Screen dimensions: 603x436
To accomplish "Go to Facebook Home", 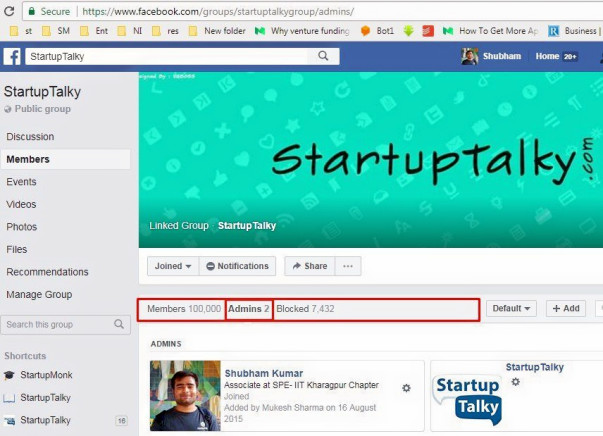I will coord(547,56).
